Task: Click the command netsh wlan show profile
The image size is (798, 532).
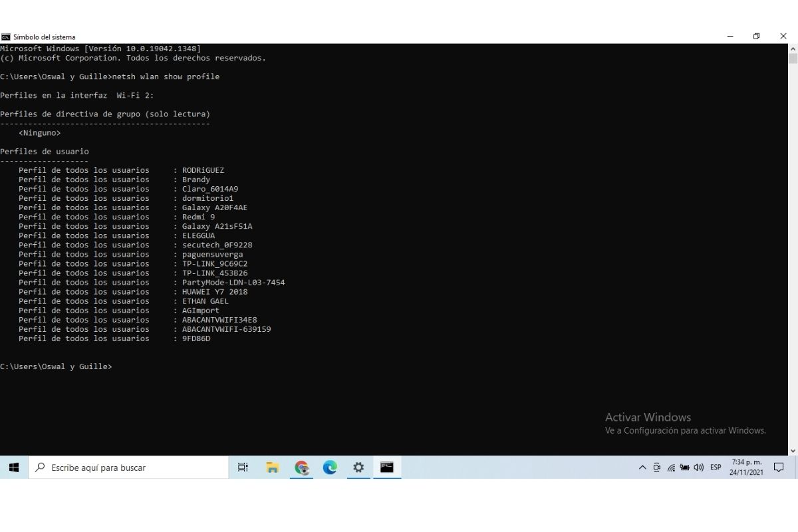Action: [166, 76]
